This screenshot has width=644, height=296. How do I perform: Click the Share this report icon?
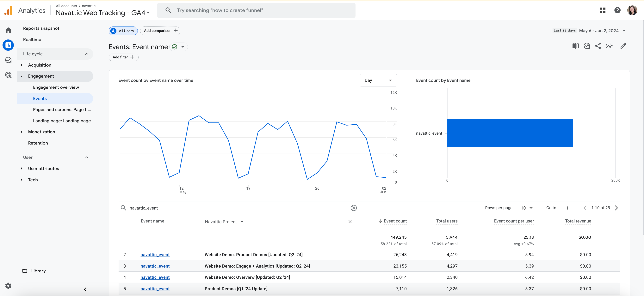(x=598, y=46)
